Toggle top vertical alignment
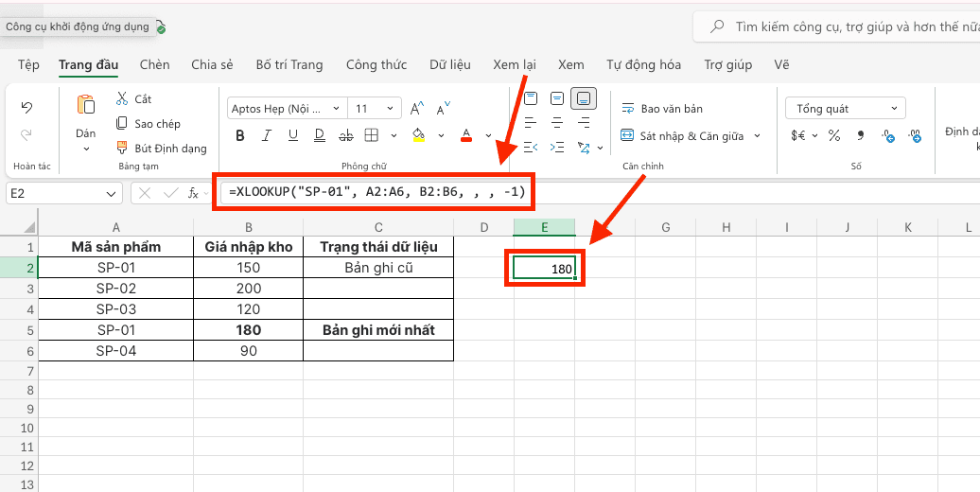 tap(531, 98)
